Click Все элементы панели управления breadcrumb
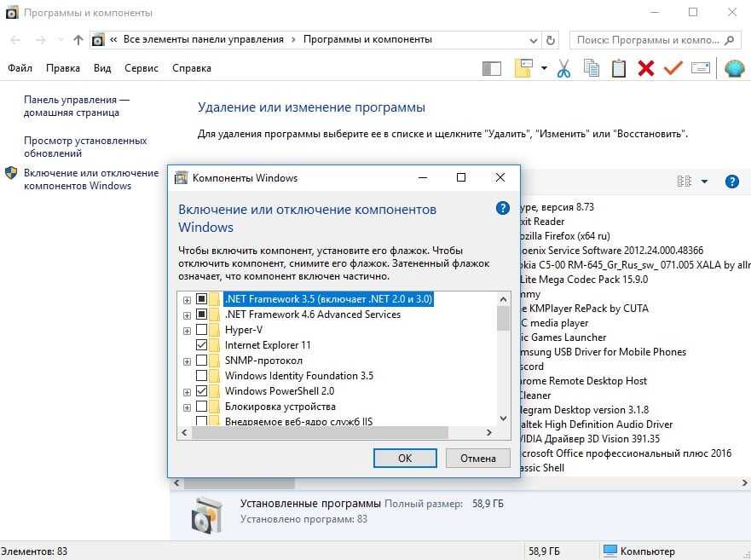 coord(203,39)
